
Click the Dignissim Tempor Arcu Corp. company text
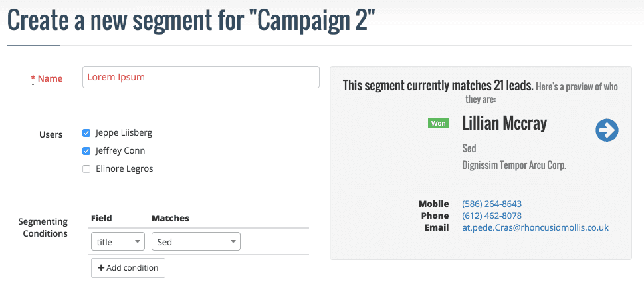(x=514, y=165)
